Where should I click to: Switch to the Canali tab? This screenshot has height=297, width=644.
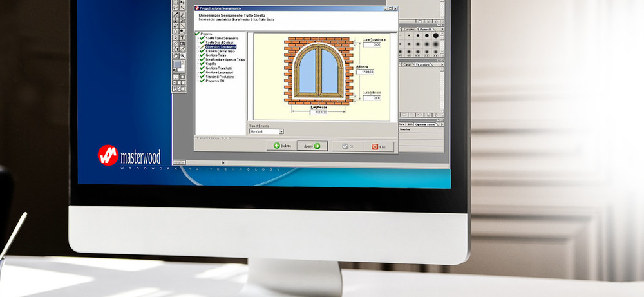pos(407,64)
